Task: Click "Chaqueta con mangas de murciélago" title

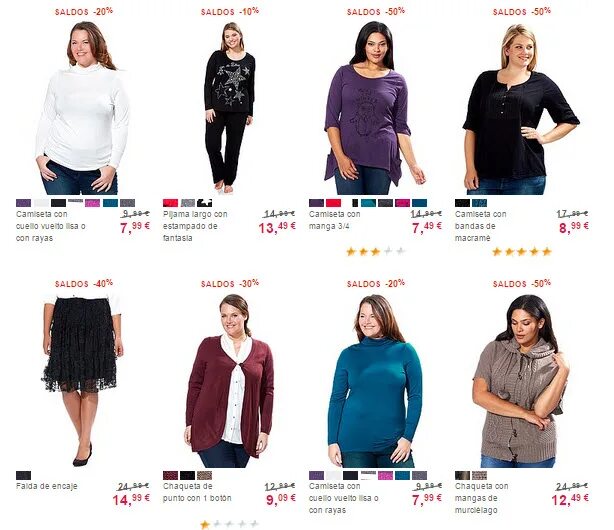Action: pos(482,498)
